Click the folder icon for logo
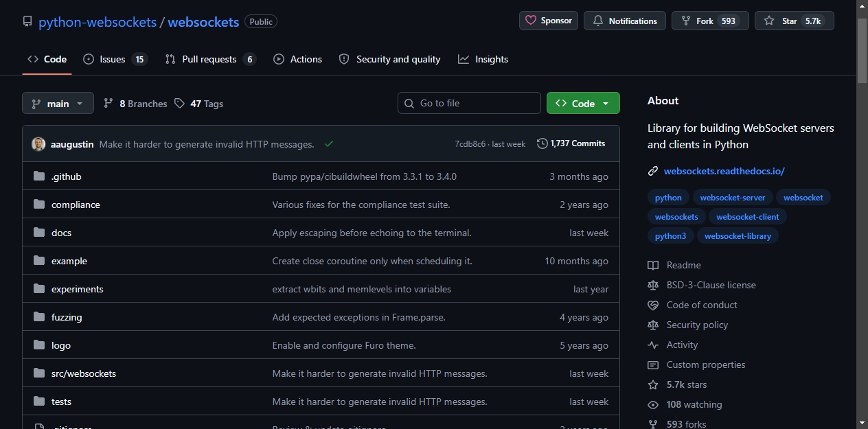The image size is (868, 429). coord(38,345)
